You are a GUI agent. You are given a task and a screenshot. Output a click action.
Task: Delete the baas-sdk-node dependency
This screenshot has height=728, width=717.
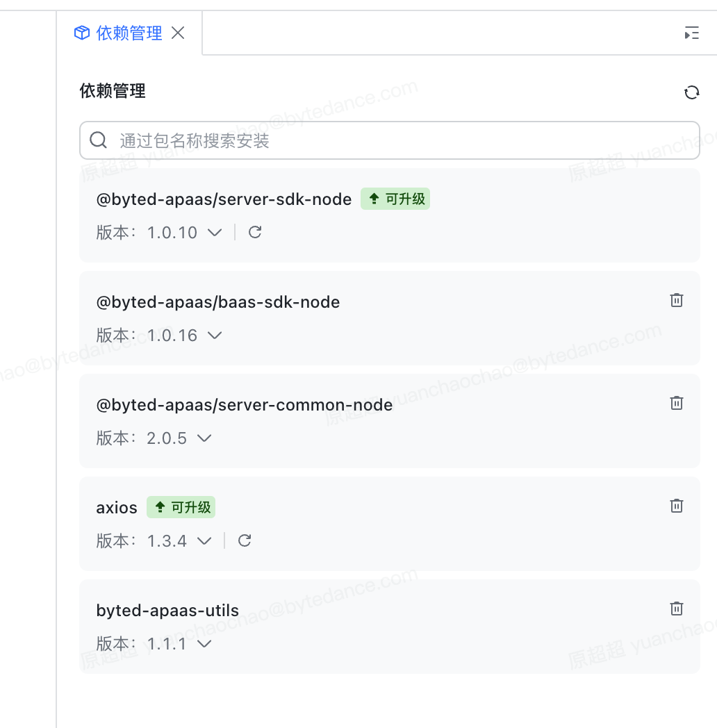[677, 300]
